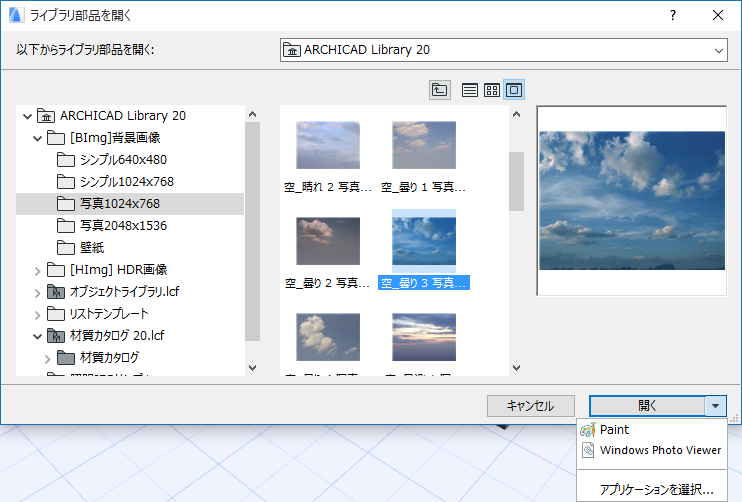Click the thumbnail list scrollbar thumb
This screenshot has height=502, width=742.
(x=516, y=181)
